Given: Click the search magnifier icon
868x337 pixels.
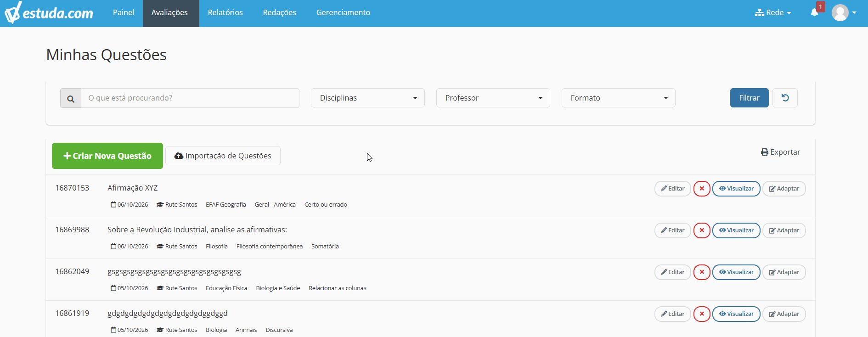Looking at the screenshot, I should [x=71, y=98].
